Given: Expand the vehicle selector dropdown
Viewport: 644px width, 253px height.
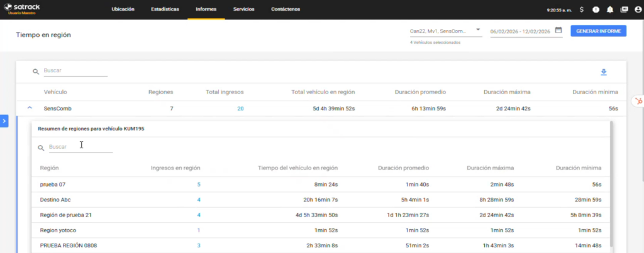Looking at the screenshot, I should (x=446, y=31).
